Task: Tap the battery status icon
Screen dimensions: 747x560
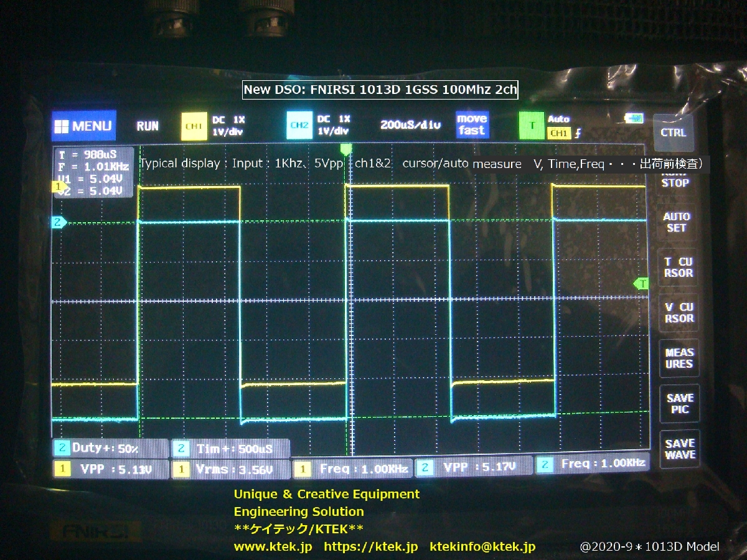Action: click(634, 118)
